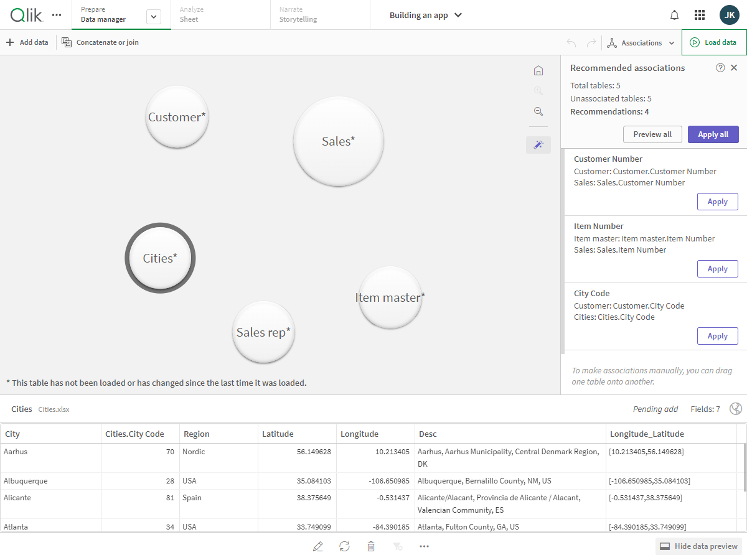Select the Sales table bubble
This screenshot has height=560, width=747.
pyautogui.click(x=339, y=141)
